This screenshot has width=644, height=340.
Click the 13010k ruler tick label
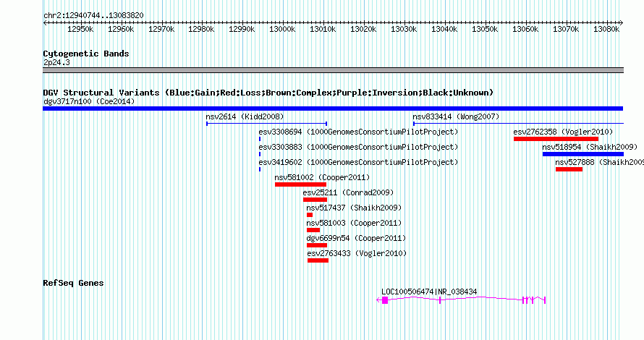(x=323, y=29)
